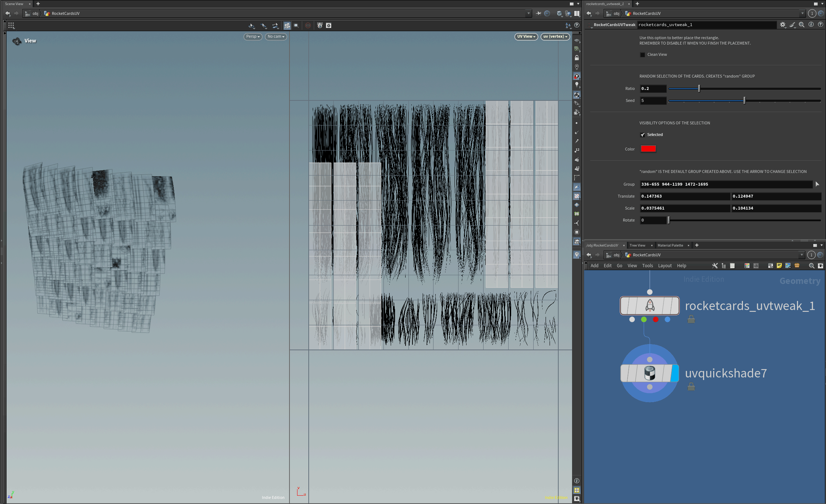Toggle the Selected visibility checkbox
826x504 pixels.
pos(643,135)
